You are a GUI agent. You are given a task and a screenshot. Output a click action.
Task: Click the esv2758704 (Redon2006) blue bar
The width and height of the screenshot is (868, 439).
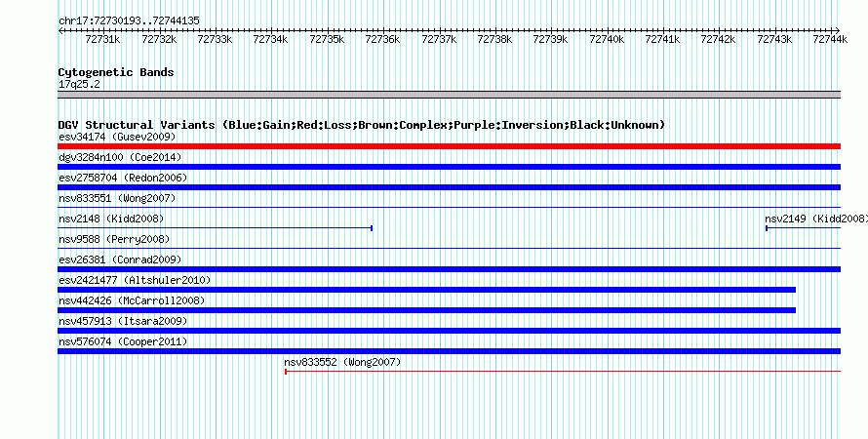pyautogui.click(x=449, y=187)
